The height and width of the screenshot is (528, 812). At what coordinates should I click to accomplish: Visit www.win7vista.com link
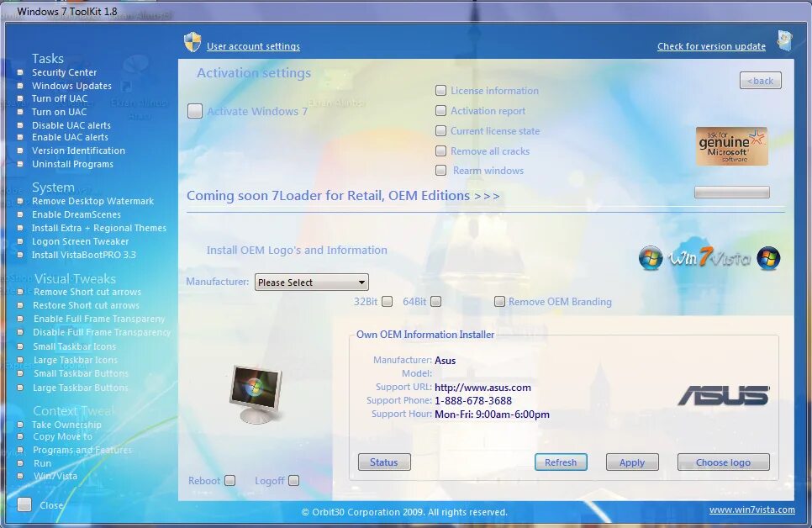[x=752, y=510]
